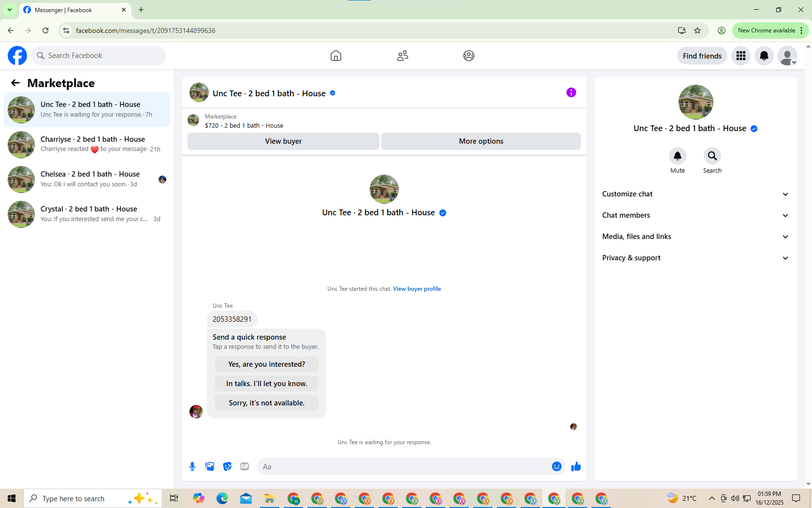Select the Messenger | Facebook tab
Screen dimensions: 812x508
[x=75, y=10]
